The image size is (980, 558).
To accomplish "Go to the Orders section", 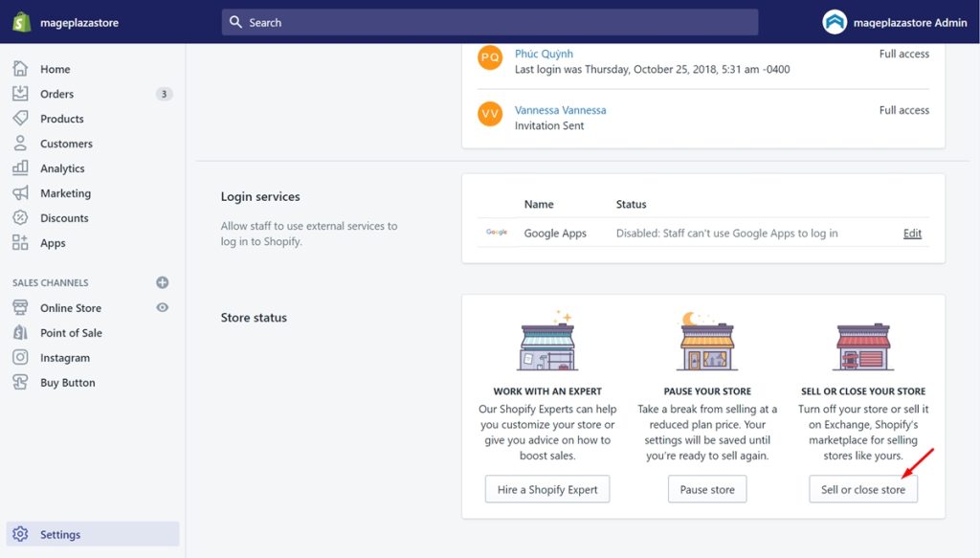I will click(x=56, y=94).
